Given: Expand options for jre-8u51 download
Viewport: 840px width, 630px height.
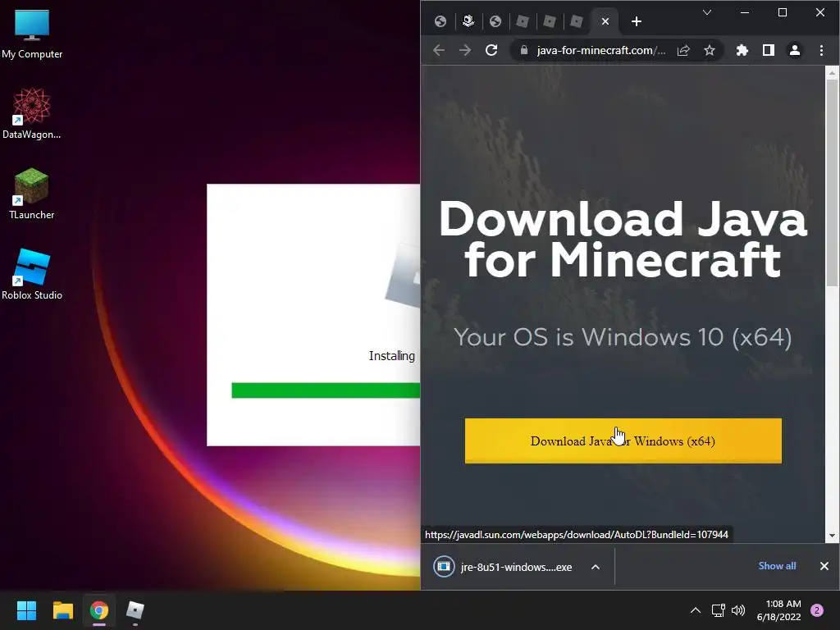Looking at the screenshot, I should [x=596, y=567].
